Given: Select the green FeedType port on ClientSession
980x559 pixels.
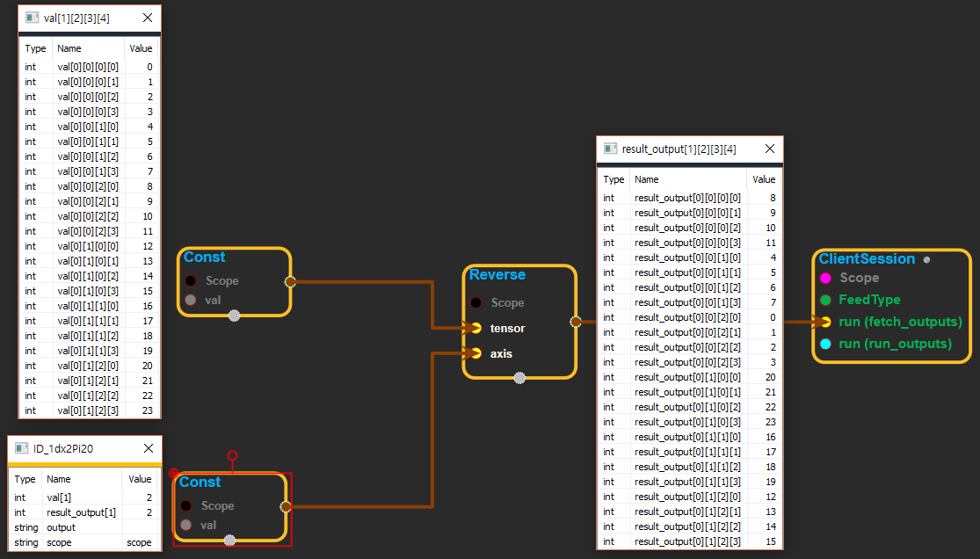Looking at the screenshot, I should tap(825, 300).
